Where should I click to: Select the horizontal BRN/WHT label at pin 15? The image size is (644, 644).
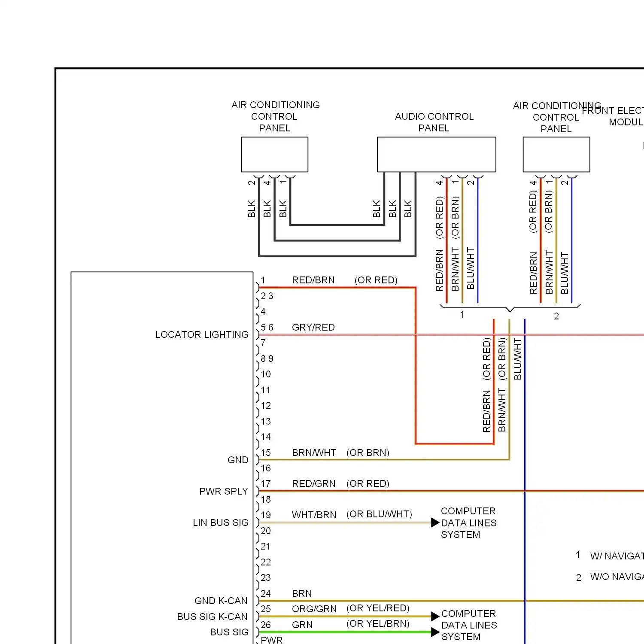click(x=314, y=453)
